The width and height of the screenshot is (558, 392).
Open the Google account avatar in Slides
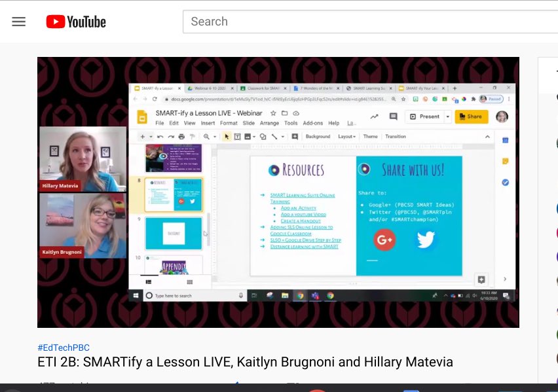(502, 116)
